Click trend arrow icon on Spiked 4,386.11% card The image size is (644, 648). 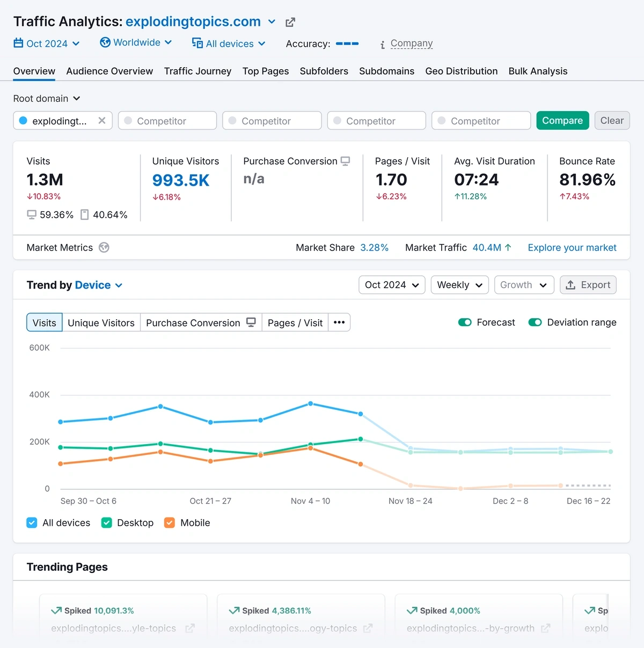point(234,610)
